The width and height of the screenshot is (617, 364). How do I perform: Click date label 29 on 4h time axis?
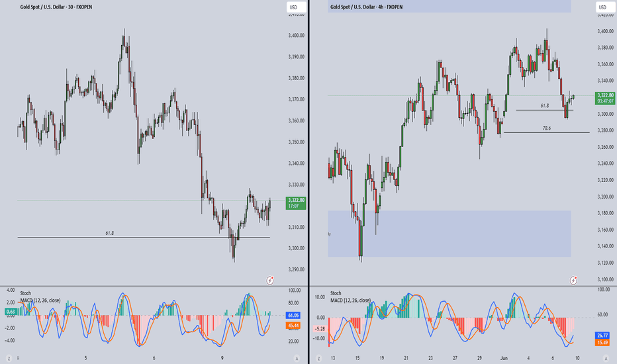[479, 358]
